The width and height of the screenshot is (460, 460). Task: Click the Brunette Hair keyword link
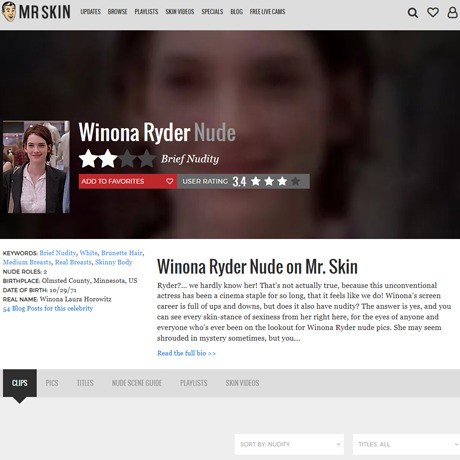[122, 253]
